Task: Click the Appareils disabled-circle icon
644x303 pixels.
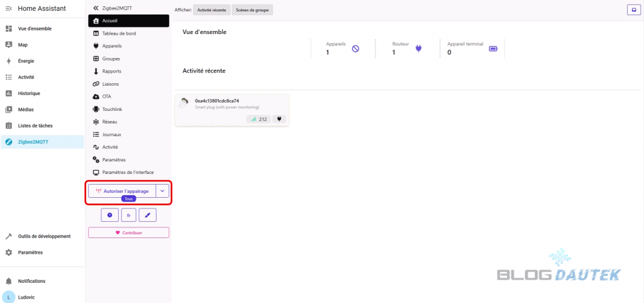Action: tap(355, 49)
